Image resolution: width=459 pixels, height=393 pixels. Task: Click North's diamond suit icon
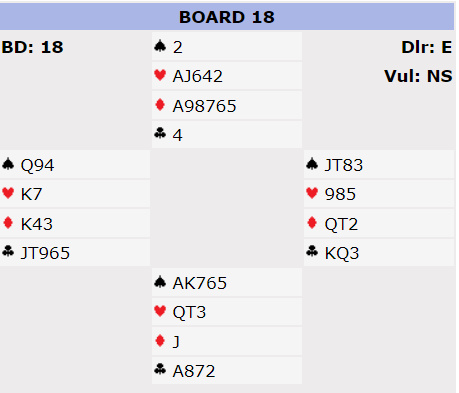click(160, 105)
